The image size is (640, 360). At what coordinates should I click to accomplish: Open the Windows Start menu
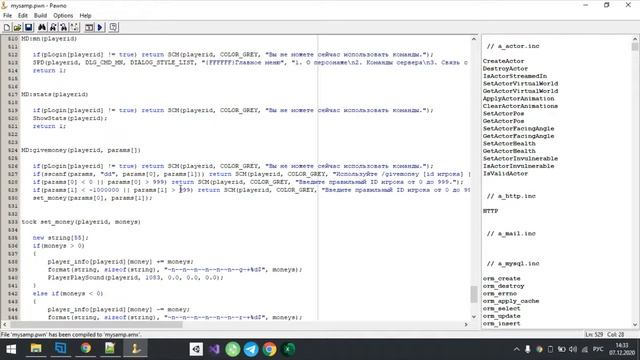[x=11, y=349]
